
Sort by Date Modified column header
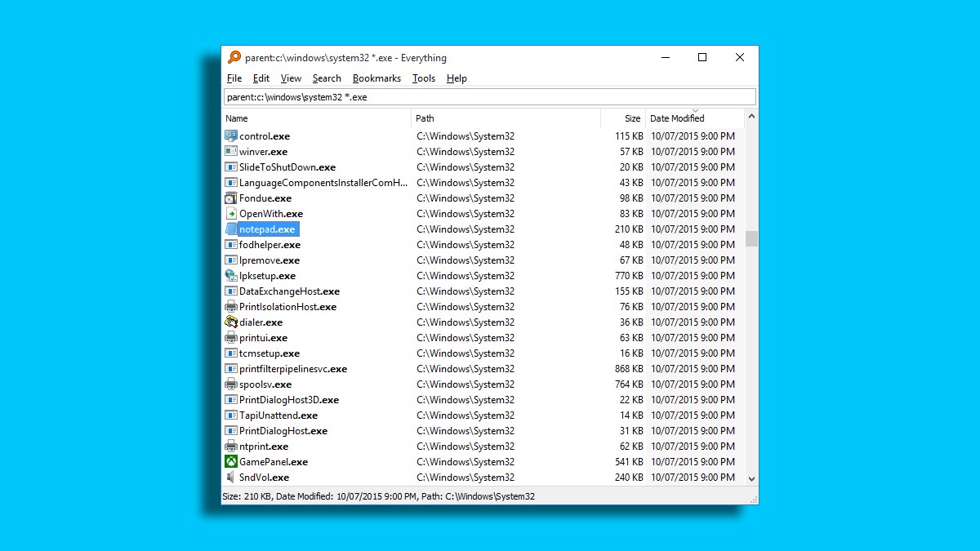point(696,118)
